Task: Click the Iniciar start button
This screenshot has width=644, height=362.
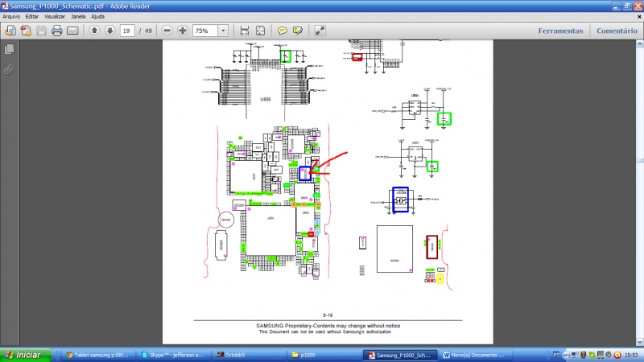Action: (x=26, y=355)
